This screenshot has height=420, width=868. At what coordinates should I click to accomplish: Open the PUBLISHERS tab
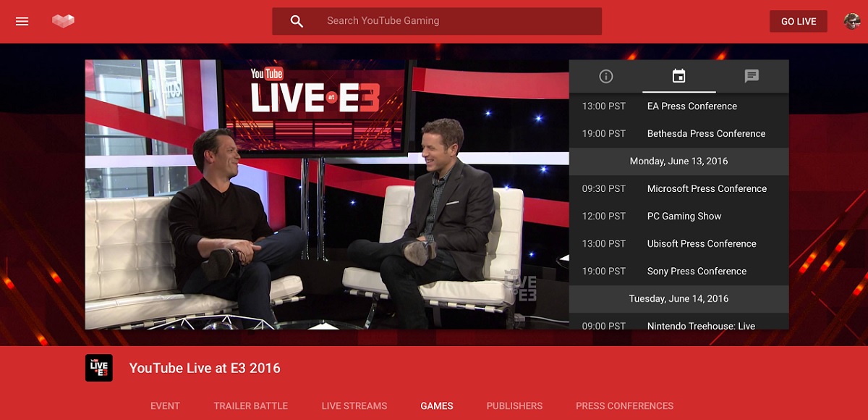(514, 406)
